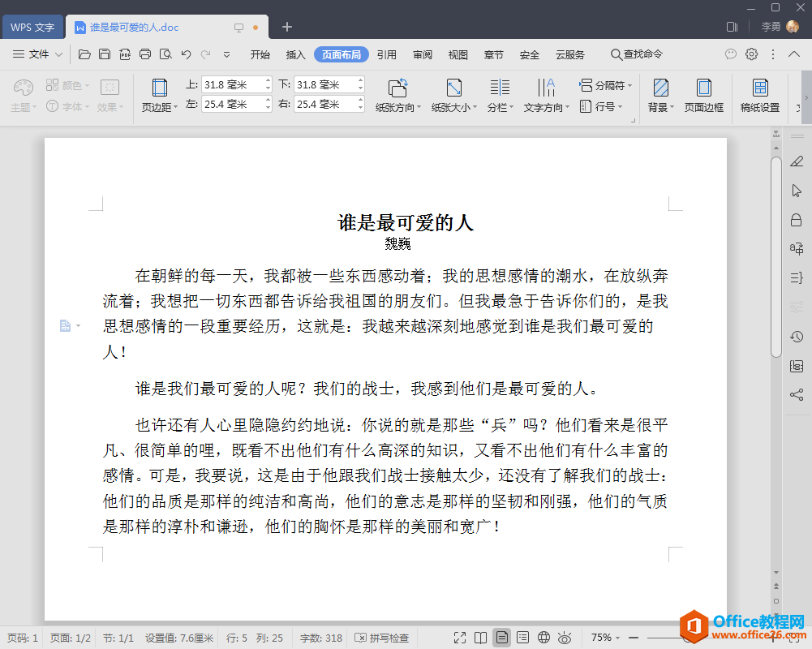This screenshot has width=812, height=649.
Task: Open the 效果 effects tool
Action: 110,95
